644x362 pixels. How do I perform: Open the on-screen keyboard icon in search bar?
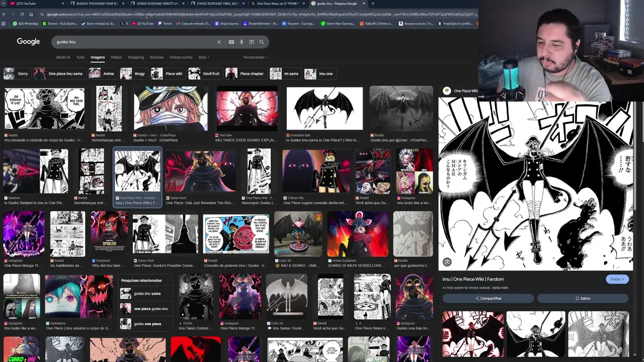pos(231,42)
